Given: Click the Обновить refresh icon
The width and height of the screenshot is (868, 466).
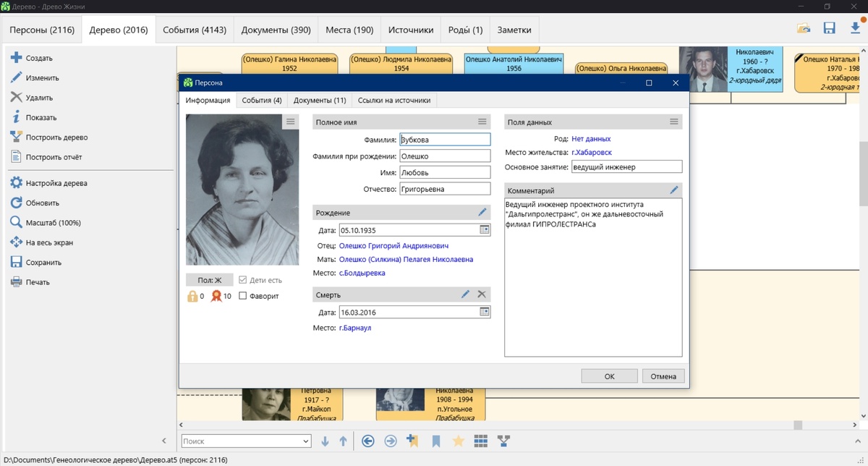Looking at the screenshot, I should click(x=16, y=203).
